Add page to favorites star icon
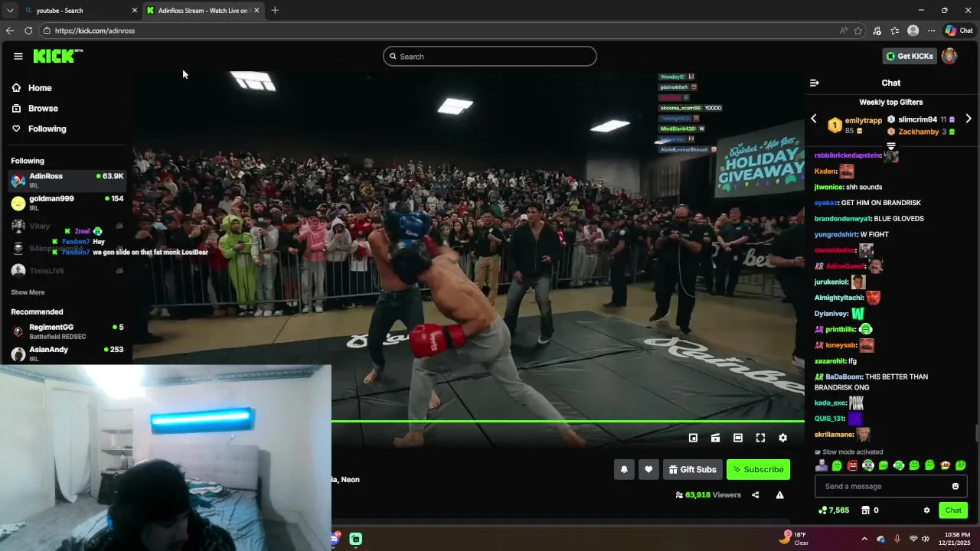The width and height of the screenshot is (980, 551). click(858, 31)
